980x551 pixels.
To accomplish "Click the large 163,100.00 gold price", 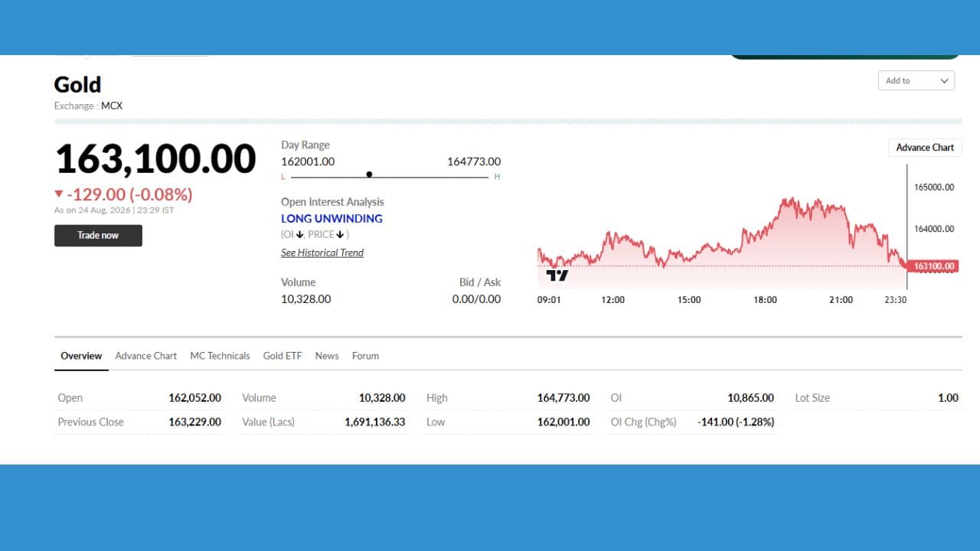I will pyautogui.click(x=155, y=159).
